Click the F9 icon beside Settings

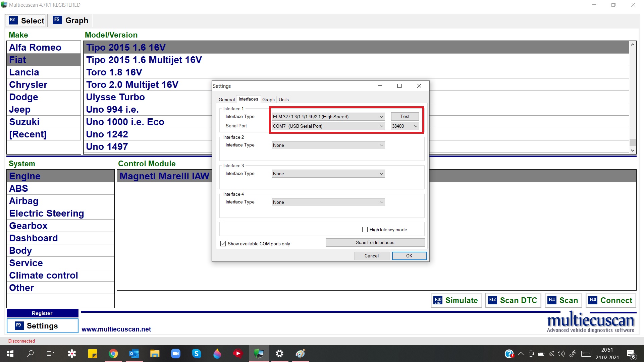[19, 325]
